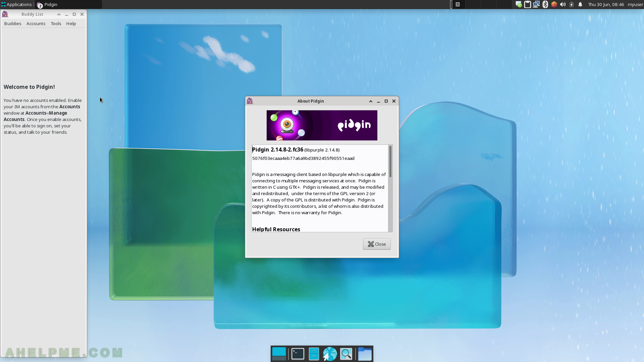Close About Pidgin via title bar X
The image size is (644, 362).
pos(394,101)
